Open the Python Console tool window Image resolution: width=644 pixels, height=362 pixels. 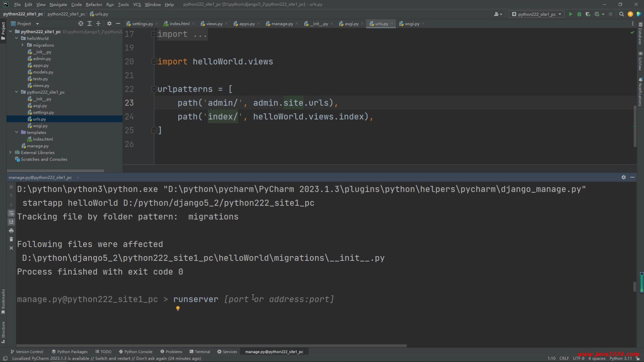136,352
